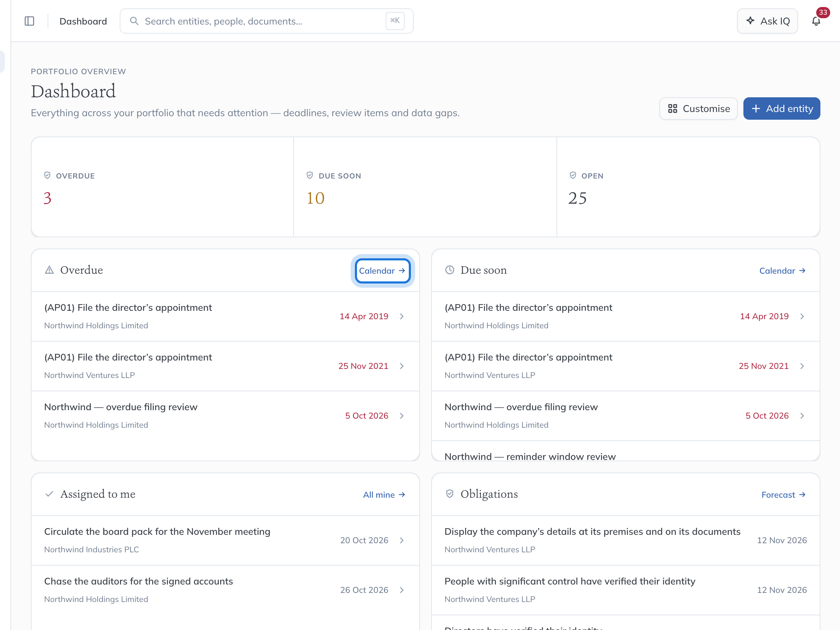Open Northwind Ventures AP01 task in Overdue
The height and width of the screenshot is (630, 840).
pos(225,366)
